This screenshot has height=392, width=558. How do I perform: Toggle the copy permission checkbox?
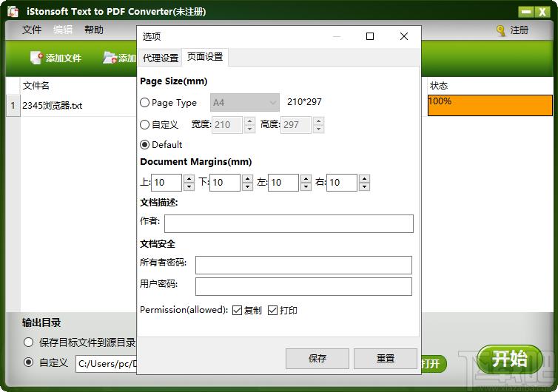237,311
